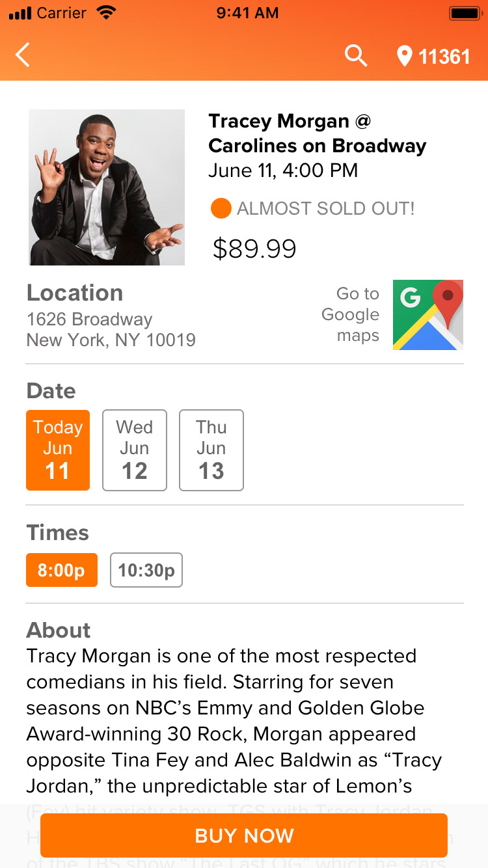488x868 pixels.
Task: Tap the $89.99 ticket price
Action: (254, 249)
